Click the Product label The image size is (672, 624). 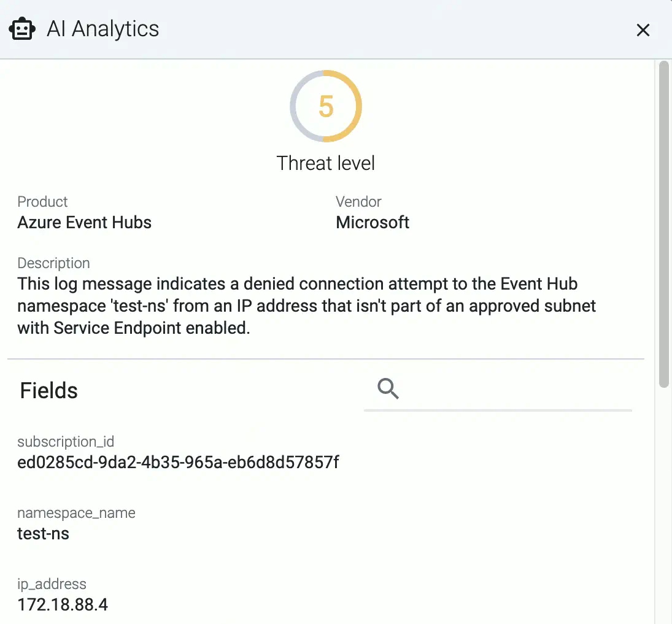42,201
